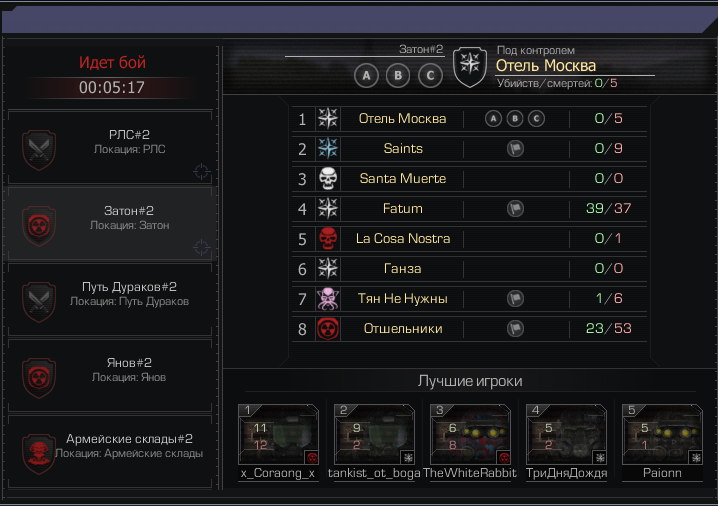This screenshot has height=506, width=718.
Task: Open the Ганза clan row
Action: 469,269
